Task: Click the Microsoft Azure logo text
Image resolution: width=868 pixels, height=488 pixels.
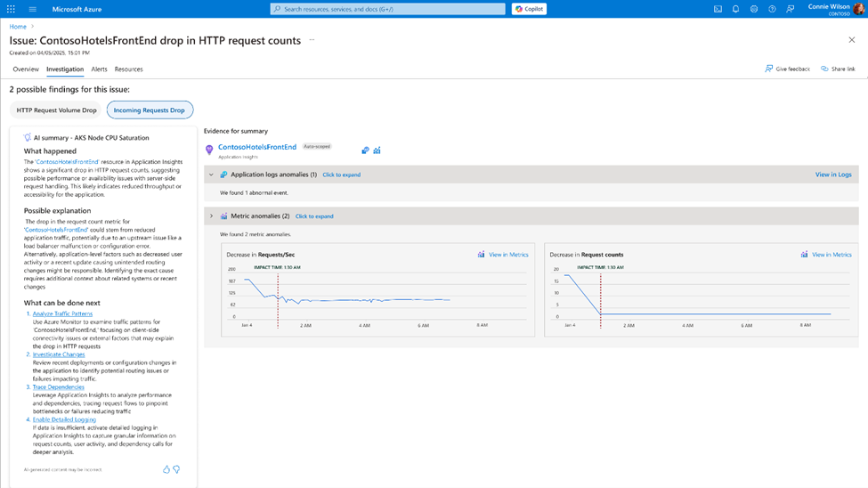Action: (77, 9)
